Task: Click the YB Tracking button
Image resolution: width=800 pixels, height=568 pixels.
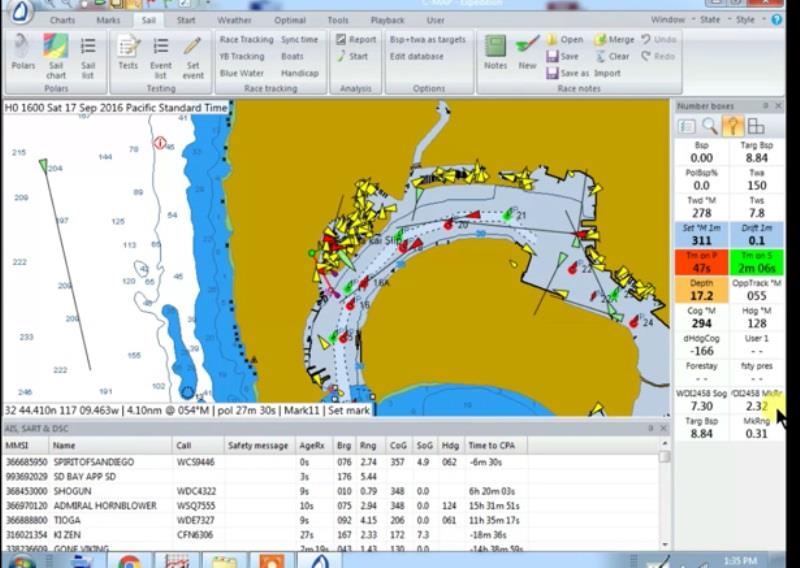Action: point(242,56)
